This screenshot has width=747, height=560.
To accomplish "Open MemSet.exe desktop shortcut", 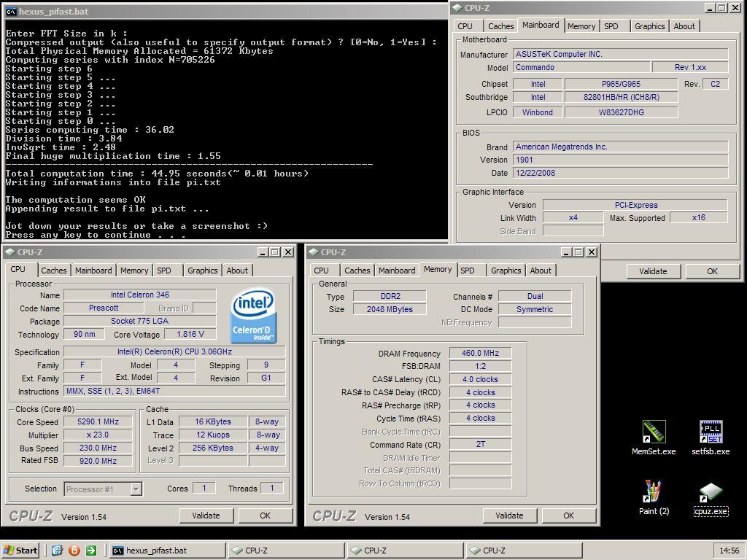I will pyautogui.click(x=654, y=437).
